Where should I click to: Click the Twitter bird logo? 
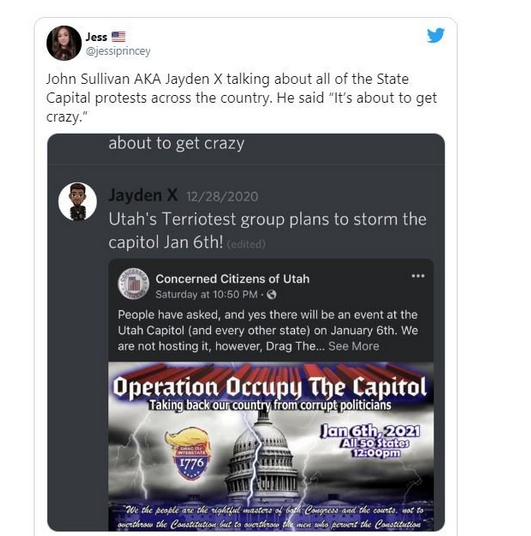coord(436,35)
